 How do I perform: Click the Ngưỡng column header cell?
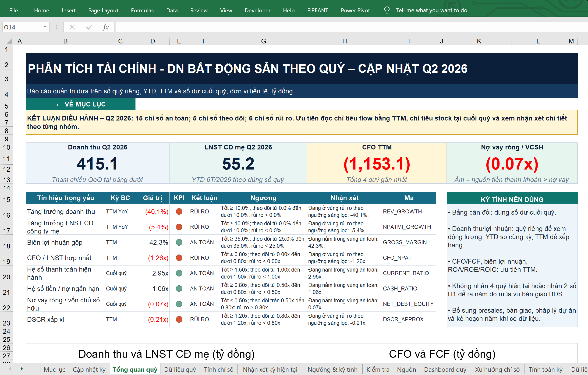[263, 198]
